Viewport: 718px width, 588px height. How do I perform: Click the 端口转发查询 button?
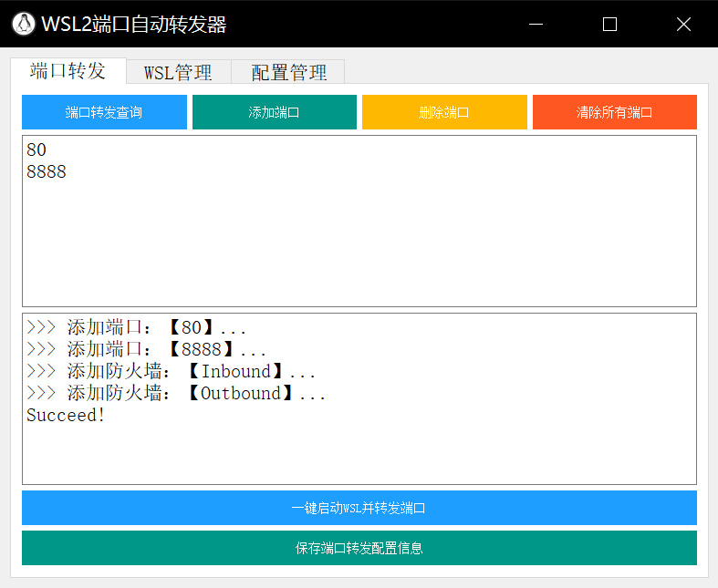pos(104,112)
